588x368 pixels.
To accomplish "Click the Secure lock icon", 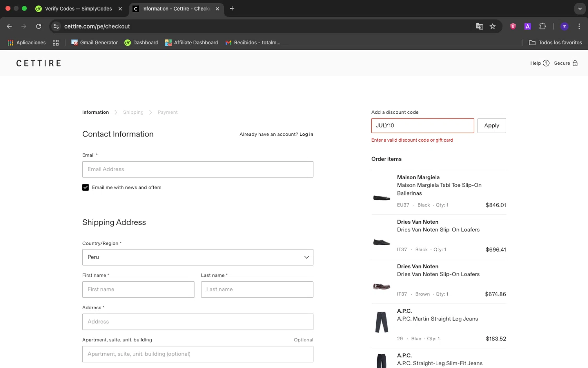I will click(x=575, y=63).
